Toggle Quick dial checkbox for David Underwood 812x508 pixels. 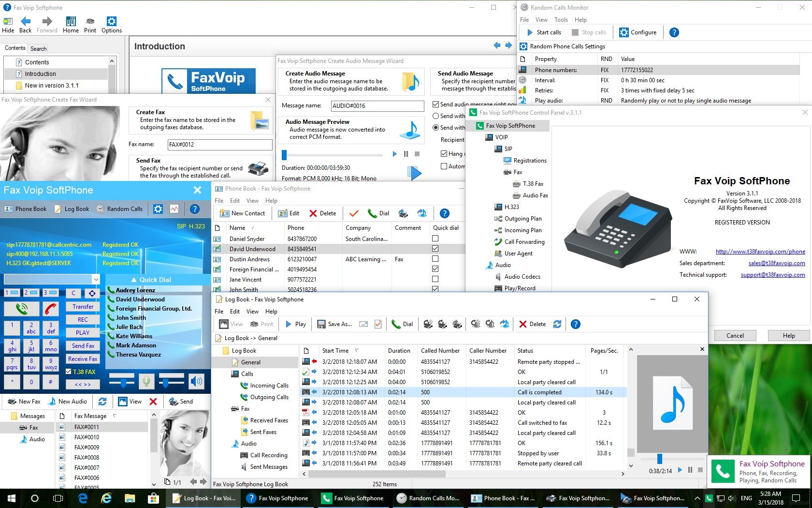click(x=435, y=249)
